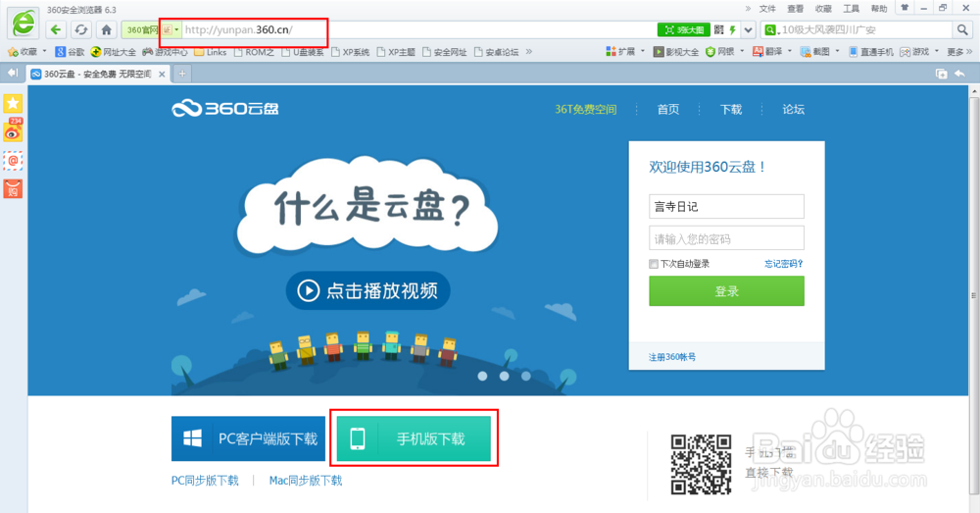Click the password input field
The image size is (980, 513).
click(726, 238)
